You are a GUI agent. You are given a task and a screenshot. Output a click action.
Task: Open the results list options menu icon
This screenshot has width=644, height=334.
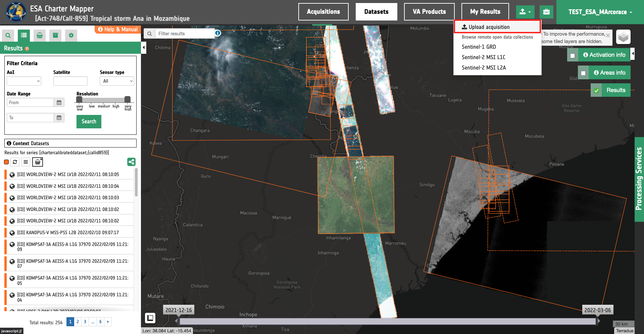26,162
